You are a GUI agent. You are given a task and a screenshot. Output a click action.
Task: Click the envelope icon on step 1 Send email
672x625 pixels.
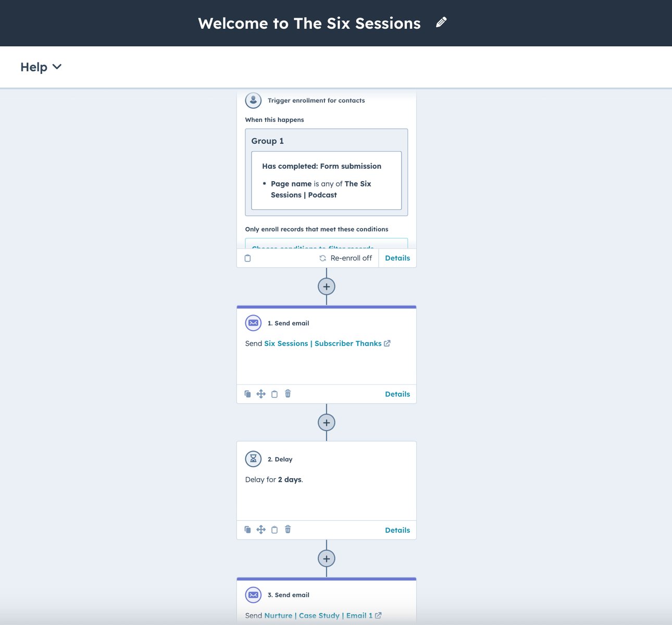tap(253, 323)
